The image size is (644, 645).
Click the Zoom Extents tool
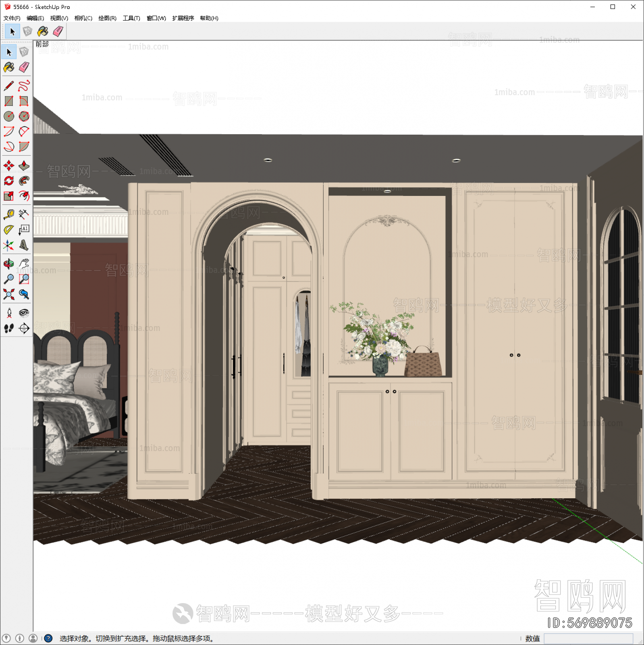9,294
